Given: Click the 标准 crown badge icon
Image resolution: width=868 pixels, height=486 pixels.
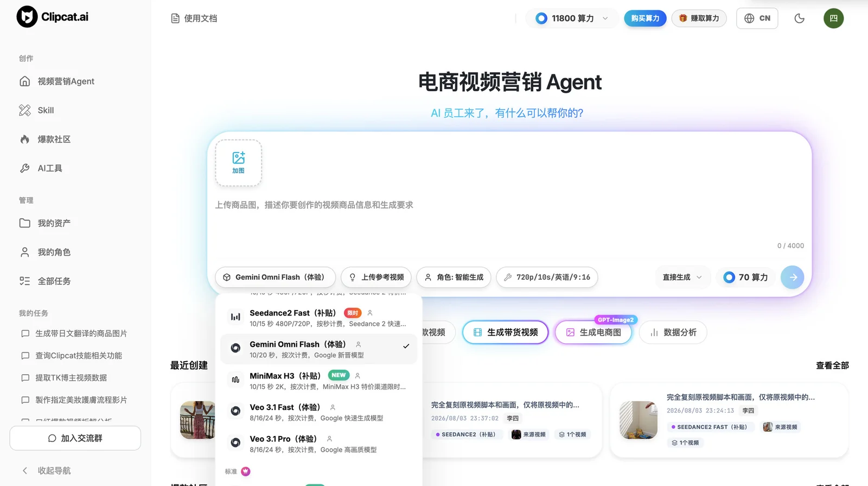Looking at the screenshot, I should tap(246, 471).
